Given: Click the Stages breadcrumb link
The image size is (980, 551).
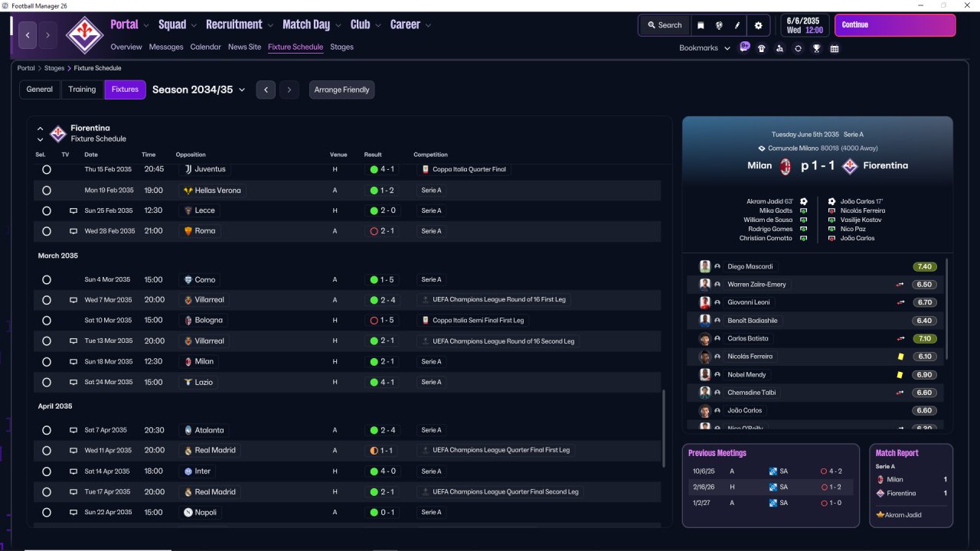Looking at the screenshot, I should pyautogui.click(x=54, y=68).
